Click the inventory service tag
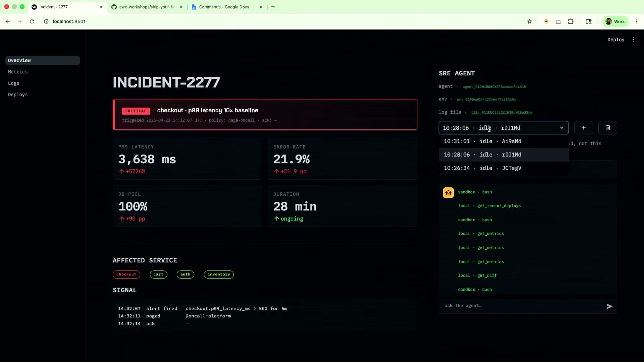 click(219, 274)
